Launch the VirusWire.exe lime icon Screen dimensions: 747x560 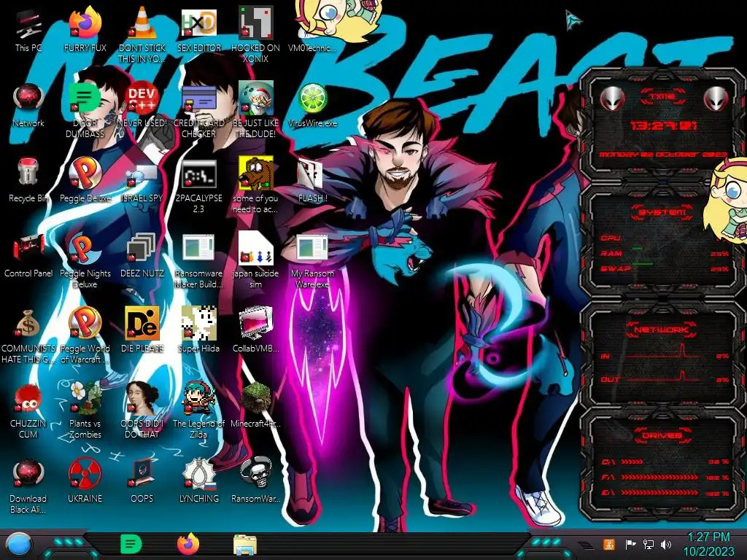312,106
